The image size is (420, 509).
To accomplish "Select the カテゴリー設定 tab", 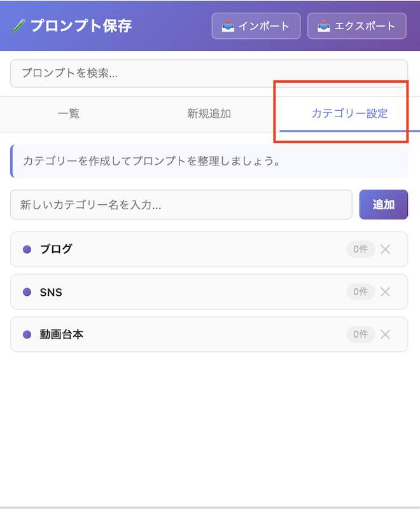I will [x=349, y=114].
